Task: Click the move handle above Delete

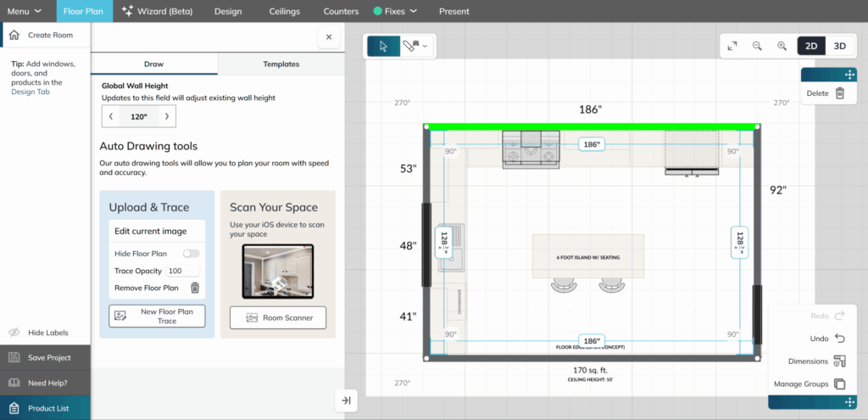Action: pyautogui.click(x=848, y=75)
